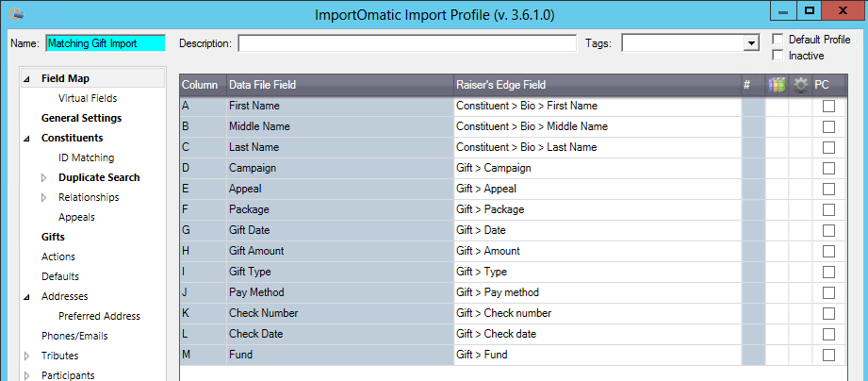The height and width of the screenshot is (381, 868).
Task: Select Relationships tree item
Action: (89, 197)
